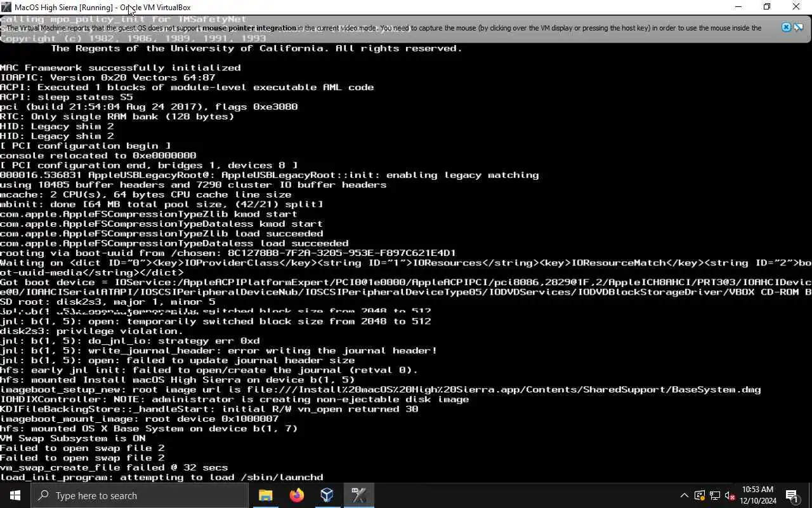Click the 'Type here to search' box
Viewport: 812px width, 508px height.
(140, 495)
